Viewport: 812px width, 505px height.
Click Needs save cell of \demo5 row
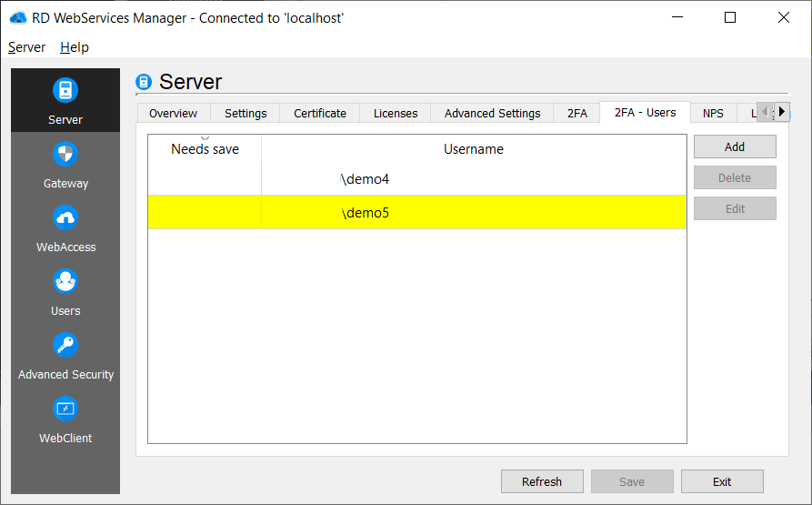pyautogui.click(x=206, y=212)
